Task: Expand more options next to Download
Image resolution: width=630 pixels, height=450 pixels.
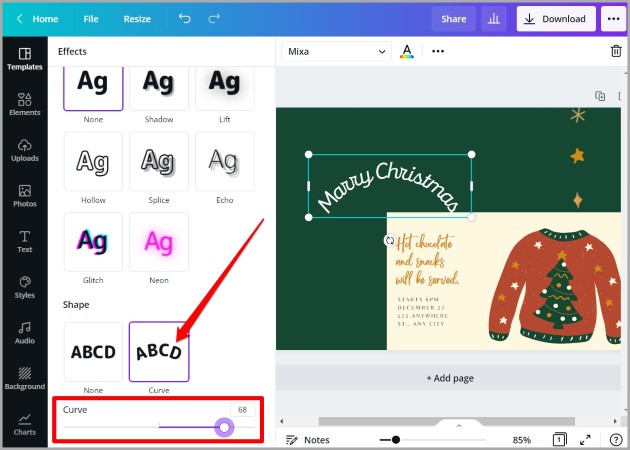Action: coord(613,18)
